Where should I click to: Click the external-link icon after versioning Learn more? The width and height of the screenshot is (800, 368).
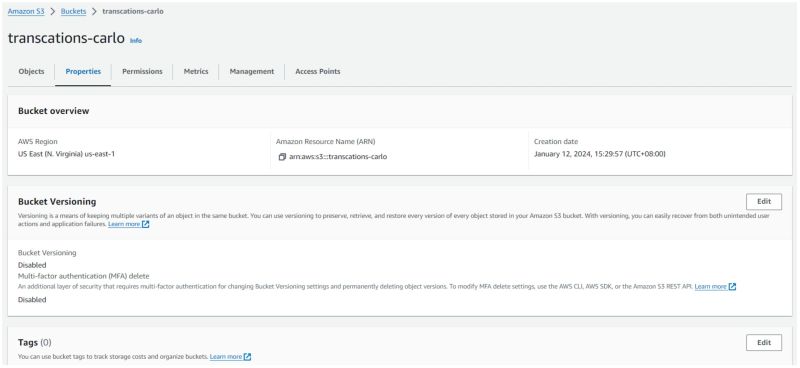pos(146,224)
